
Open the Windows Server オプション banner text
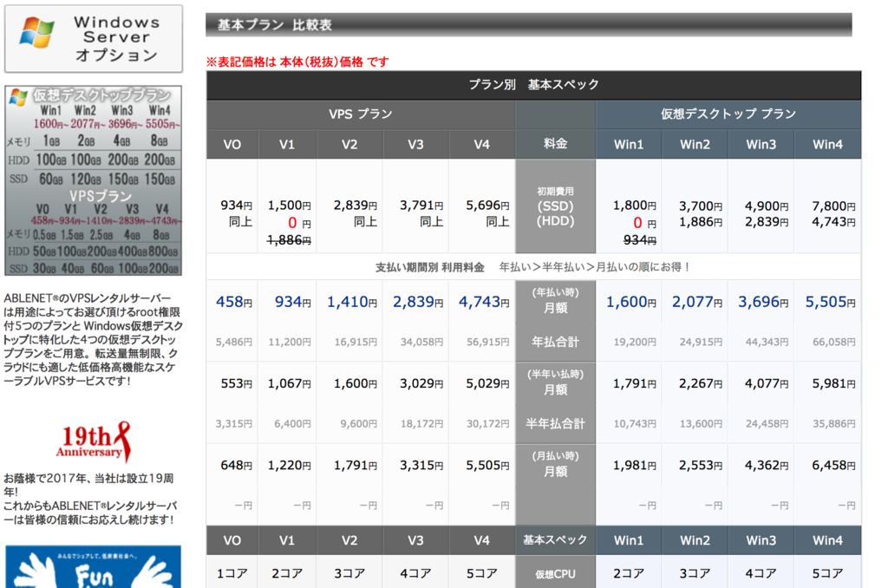pyautogui.click(x=117, y=38)
